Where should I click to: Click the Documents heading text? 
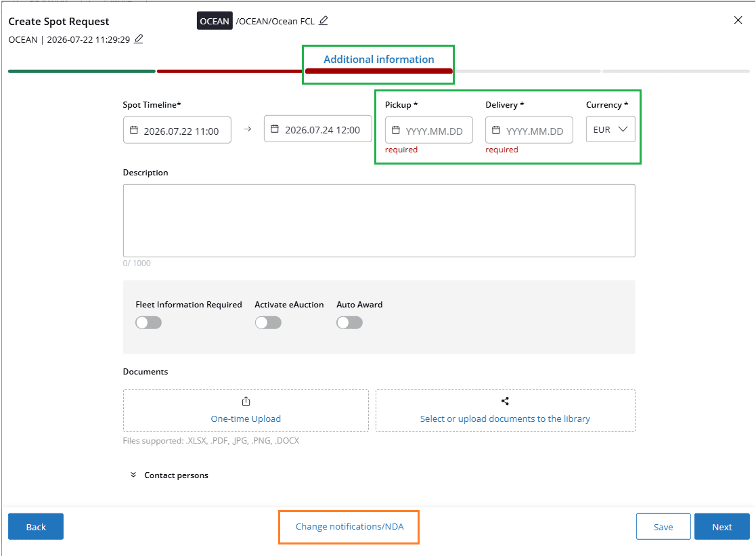tap(146, 372)
